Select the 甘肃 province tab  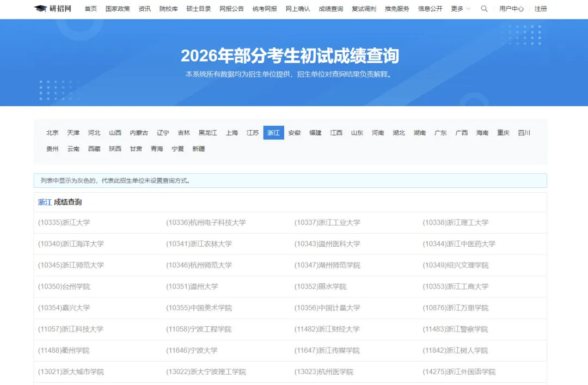(136, 149)
